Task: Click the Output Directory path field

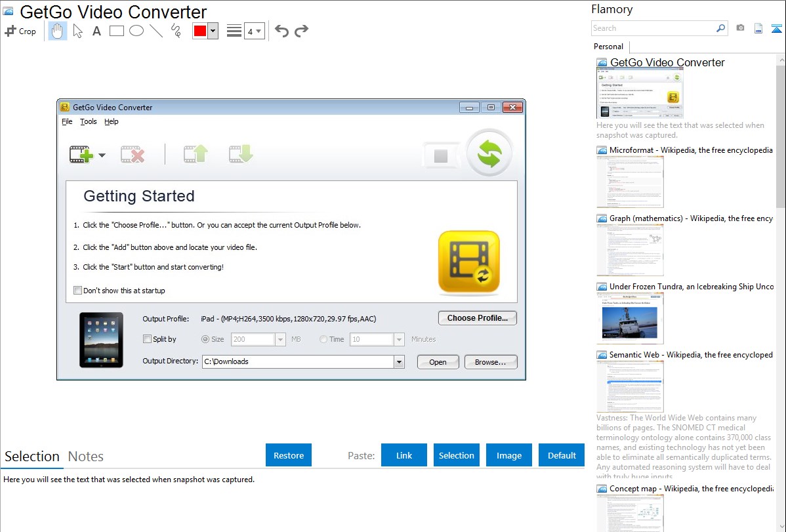Action: click(299, 361)
